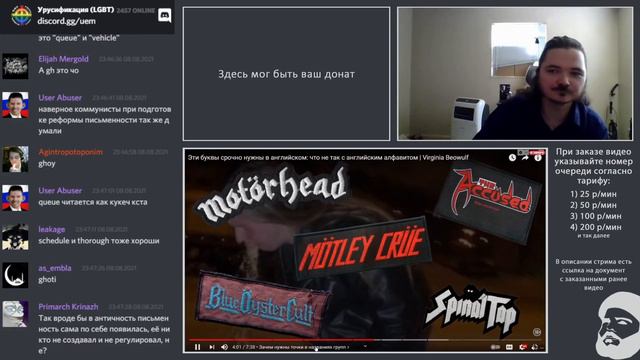The width and height of the screenshot is (640, 360).
Task: Open player settings gear with HD badge
Action: pos(523,347)
